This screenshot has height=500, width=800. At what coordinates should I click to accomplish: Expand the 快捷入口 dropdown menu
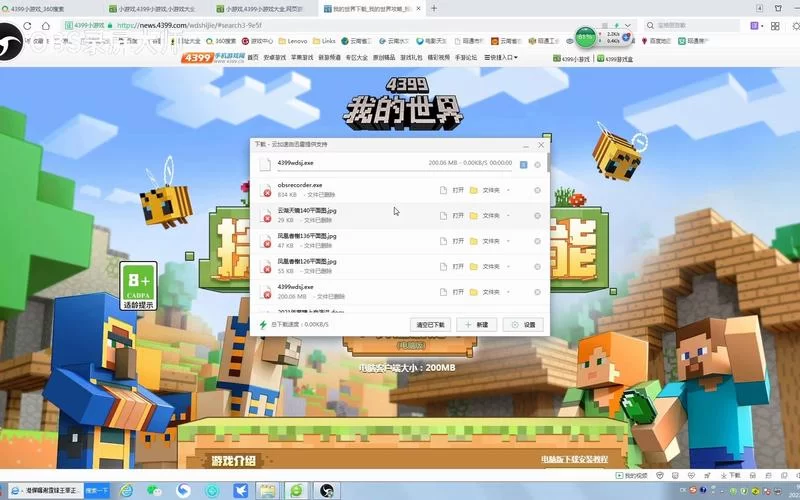501,58
